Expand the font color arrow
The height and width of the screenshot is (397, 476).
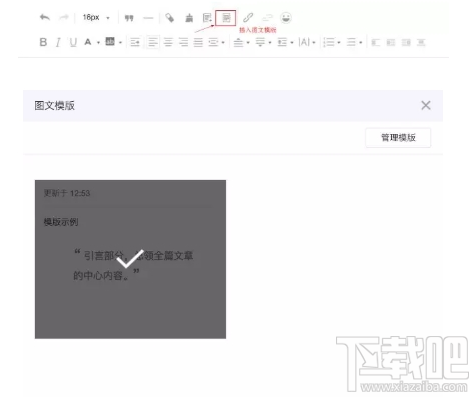(98, 43)
